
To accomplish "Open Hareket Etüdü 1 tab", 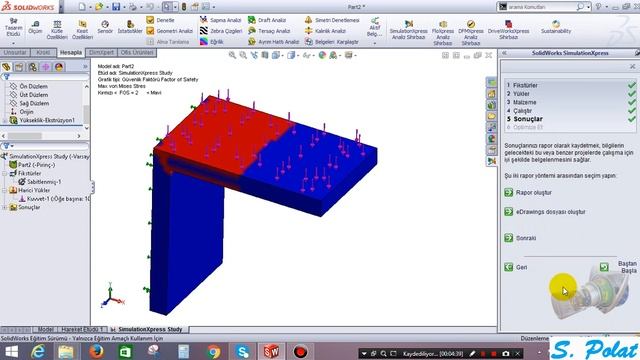I will [x=82, y=329].
